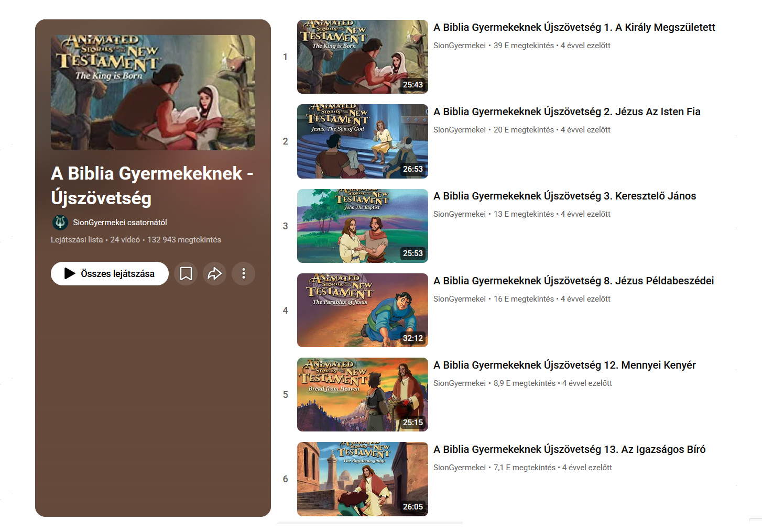
Task: Click the share arrow icon
Action: [x=214, y=273]
